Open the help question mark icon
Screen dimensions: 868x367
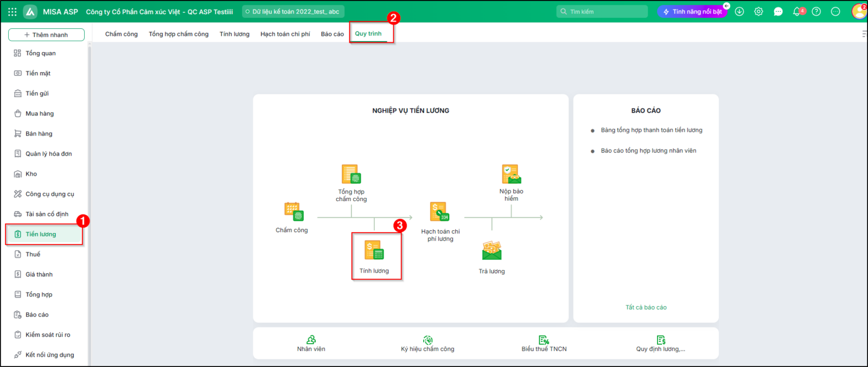click(x=816, y=11)
